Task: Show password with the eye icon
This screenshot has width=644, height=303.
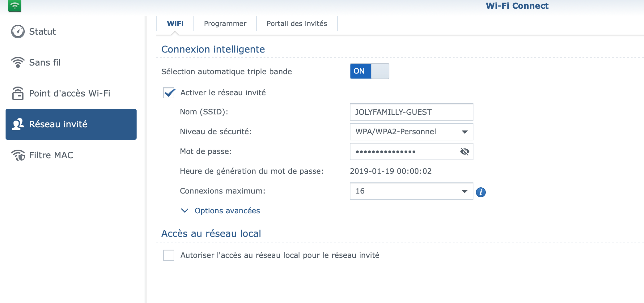Action: (464, 151)
